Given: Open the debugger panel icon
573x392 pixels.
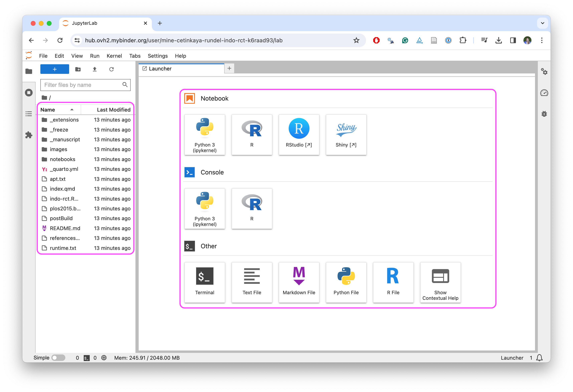Looking at the screenshot, I should 544,114.
